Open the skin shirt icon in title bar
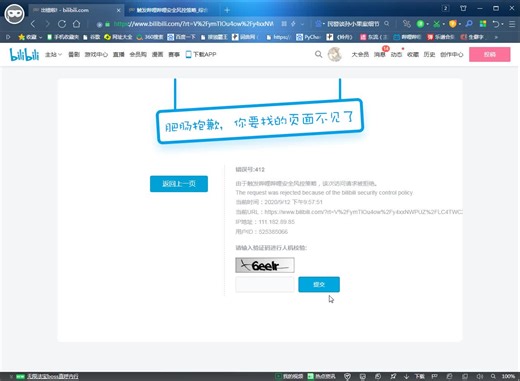The height and width of the screenshot is (381, 520). pyautogui.click(x=463, y=8)
